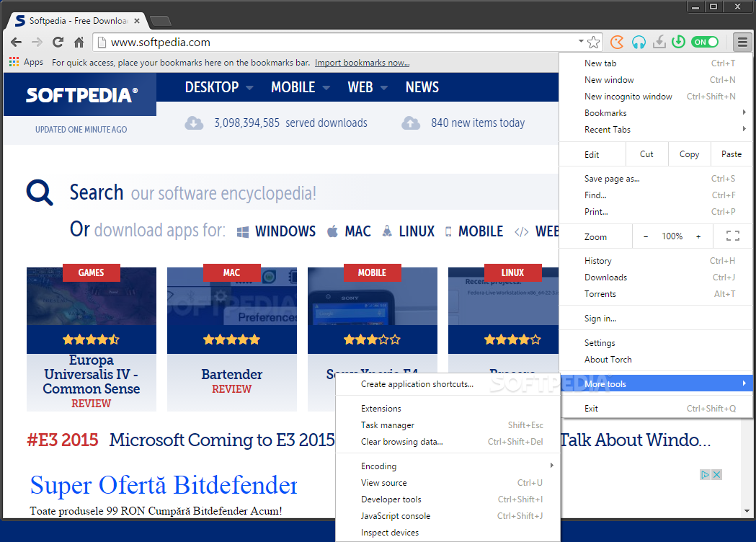Click Import bookmarks now link
This screenshot has width=756, height=542.
362,63
